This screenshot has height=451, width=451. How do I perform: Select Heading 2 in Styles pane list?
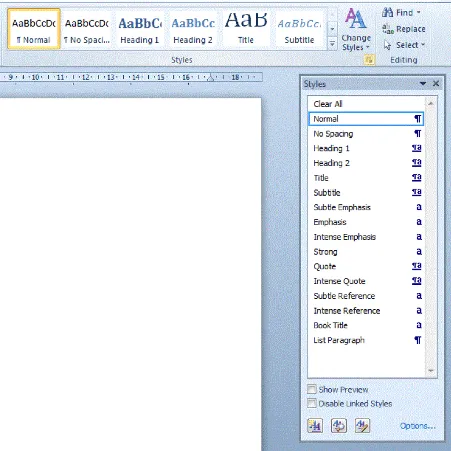366,163
